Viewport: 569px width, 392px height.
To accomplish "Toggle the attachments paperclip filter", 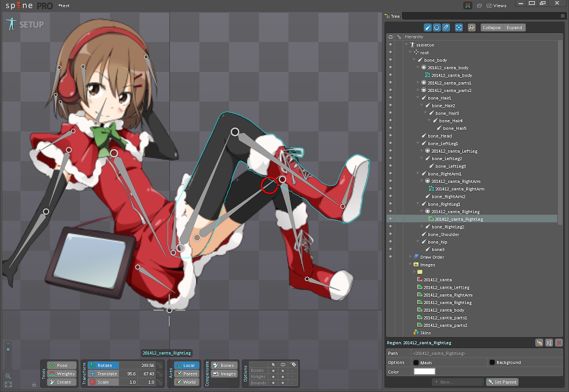I will coord(446,28).
